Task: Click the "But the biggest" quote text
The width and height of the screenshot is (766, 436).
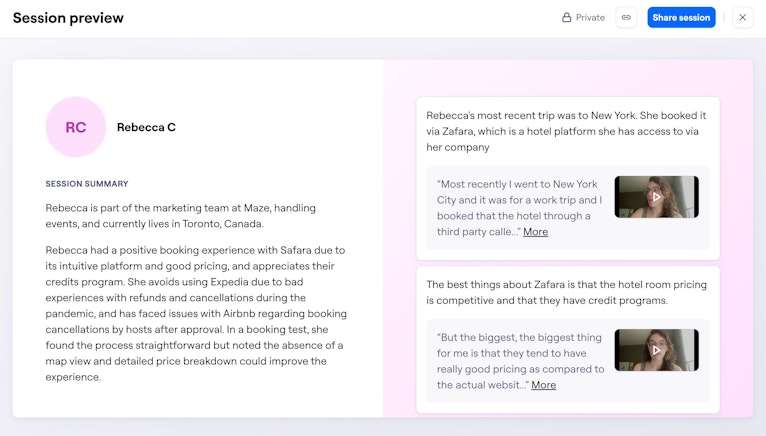Action: point(520,360)
